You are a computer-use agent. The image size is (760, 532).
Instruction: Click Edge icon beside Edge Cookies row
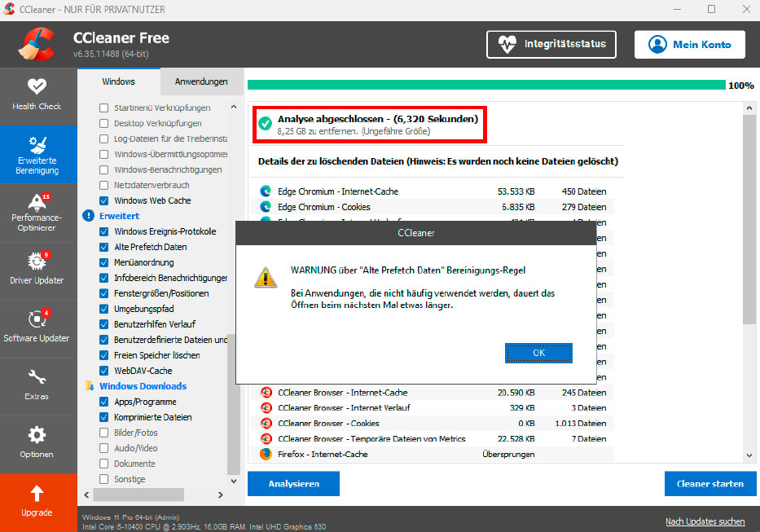(266, 207)
